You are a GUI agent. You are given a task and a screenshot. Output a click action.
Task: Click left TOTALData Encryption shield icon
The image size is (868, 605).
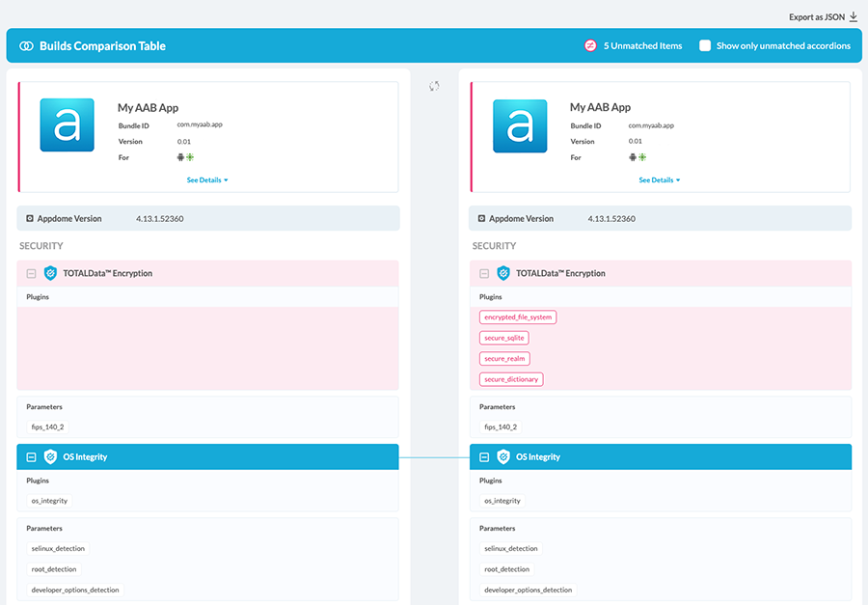51,273
